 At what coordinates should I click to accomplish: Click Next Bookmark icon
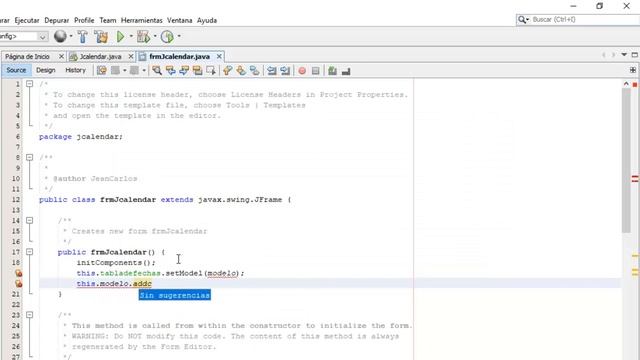[241, 71]
